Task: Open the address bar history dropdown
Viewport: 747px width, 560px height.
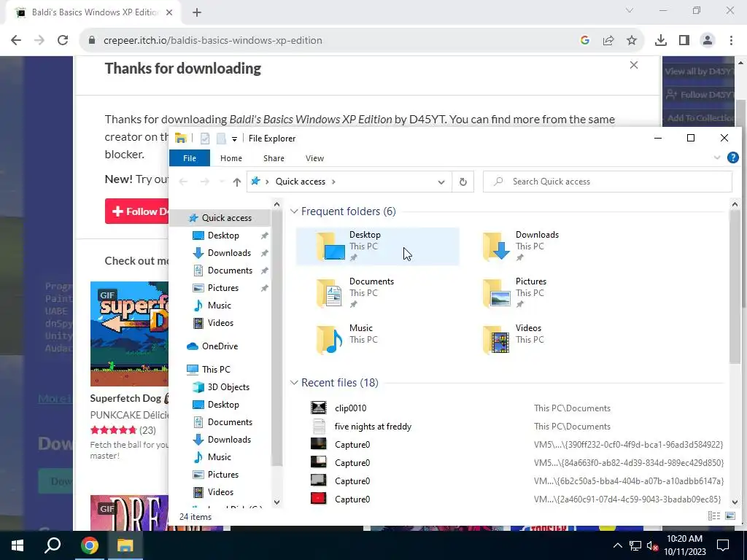Action: 441,182
